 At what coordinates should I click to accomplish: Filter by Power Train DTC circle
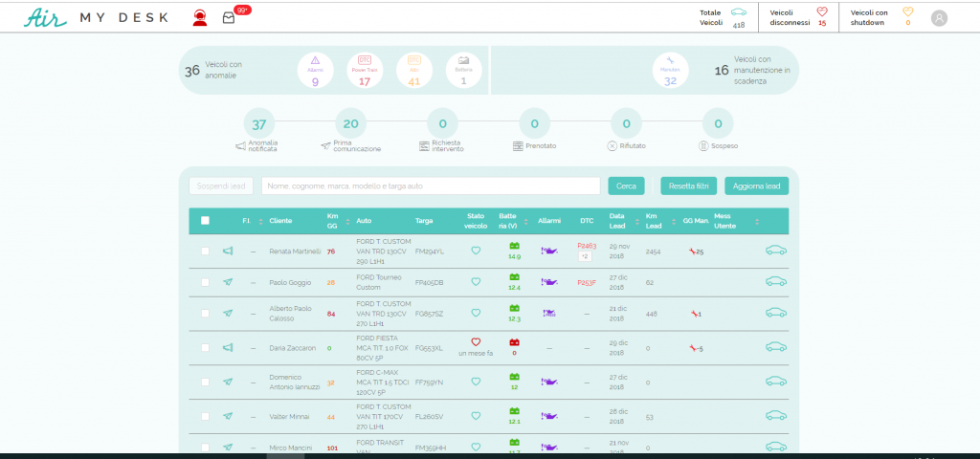coord(365,70)
